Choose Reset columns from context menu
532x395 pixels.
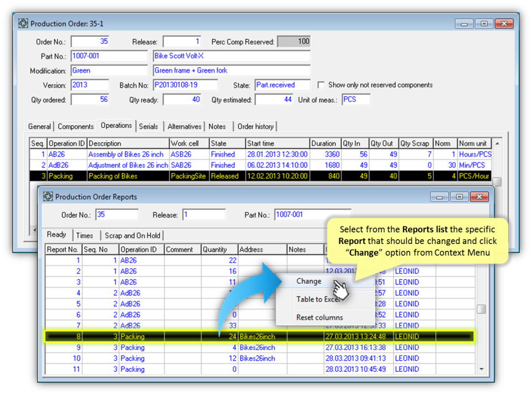[x=320, y=318]
